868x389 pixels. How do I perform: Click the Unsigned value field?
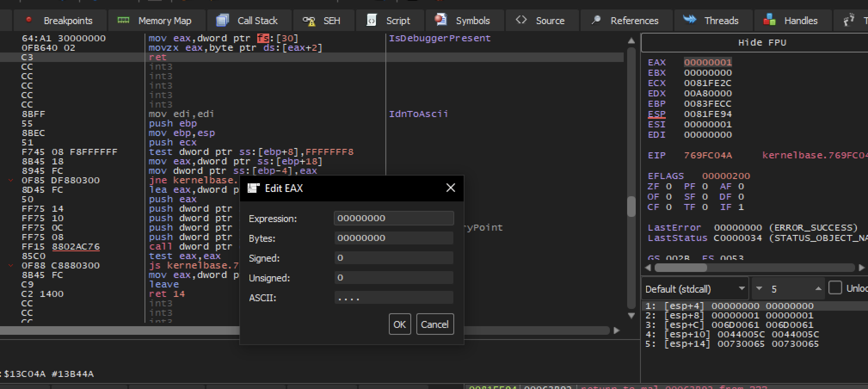pos(394,278)
